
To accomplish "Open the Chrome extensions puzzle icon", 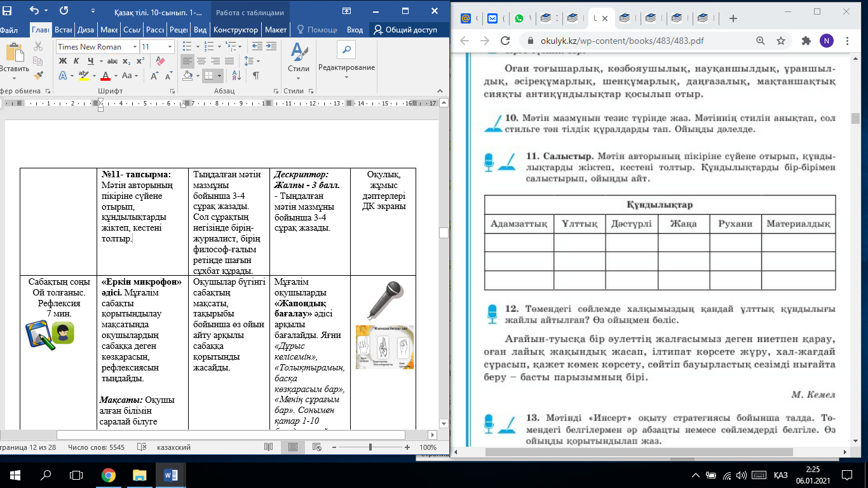I will pyautogui.click(x=806, y=41).
